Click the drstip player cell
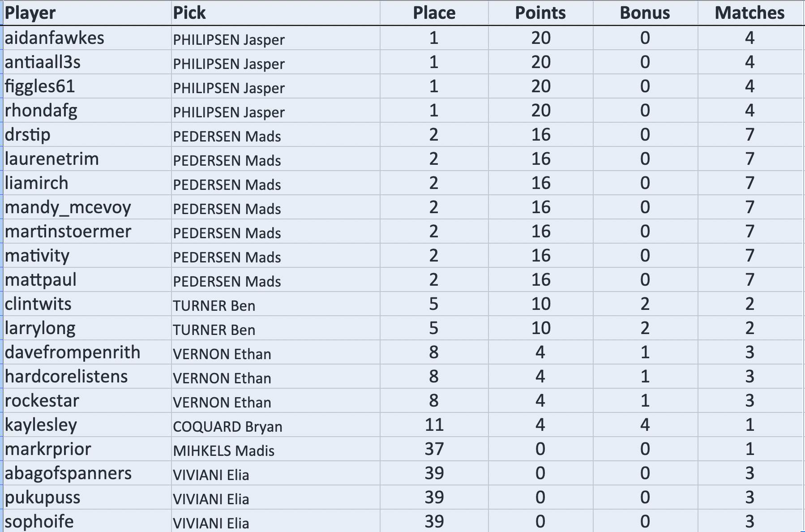 coord(28,135)
